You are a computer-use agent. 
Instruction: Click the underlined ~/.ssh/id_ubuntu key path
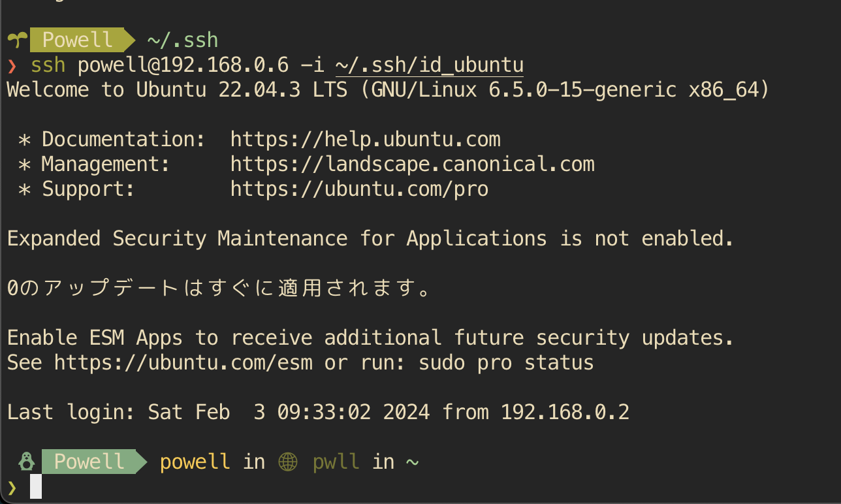(x=430, y=65)
